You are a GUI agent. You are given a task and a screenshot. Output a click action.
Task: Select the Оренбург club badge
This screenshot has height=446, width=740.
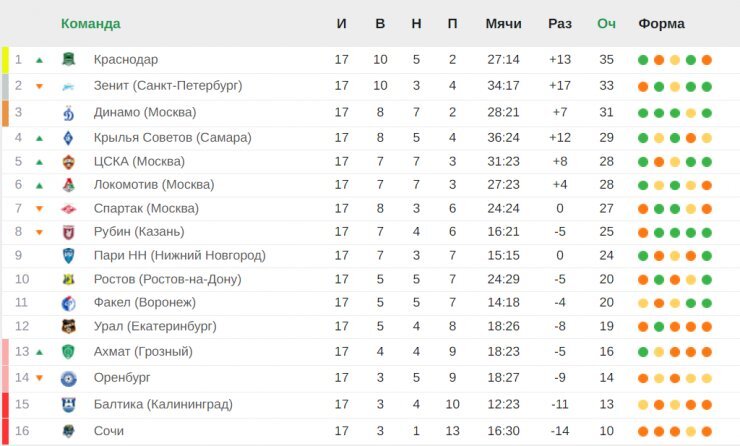[x=69, y=379]
